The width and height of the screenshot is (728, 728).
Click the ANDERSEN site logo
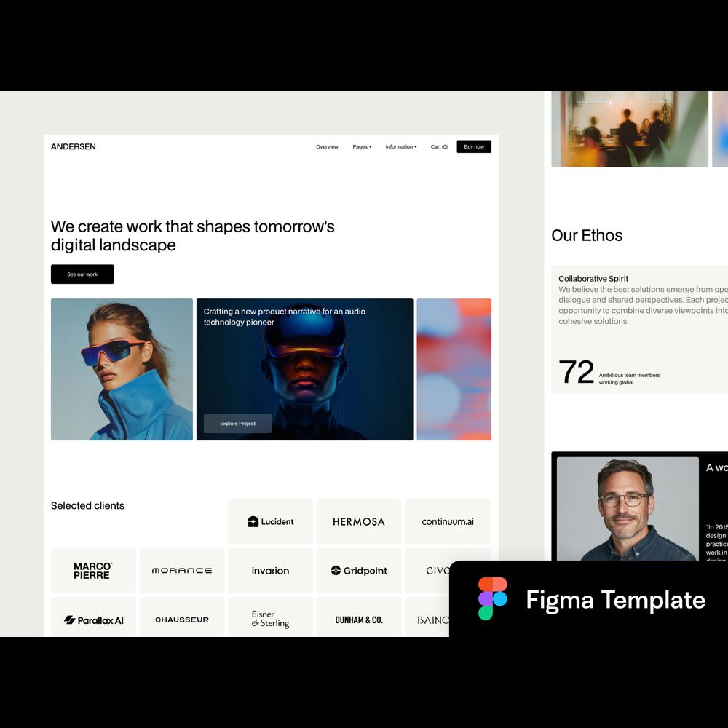coord(74,147)
